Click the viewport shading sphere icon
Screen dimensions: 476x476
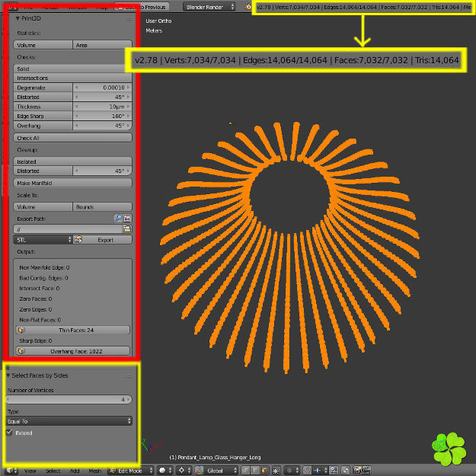[162, 470]
